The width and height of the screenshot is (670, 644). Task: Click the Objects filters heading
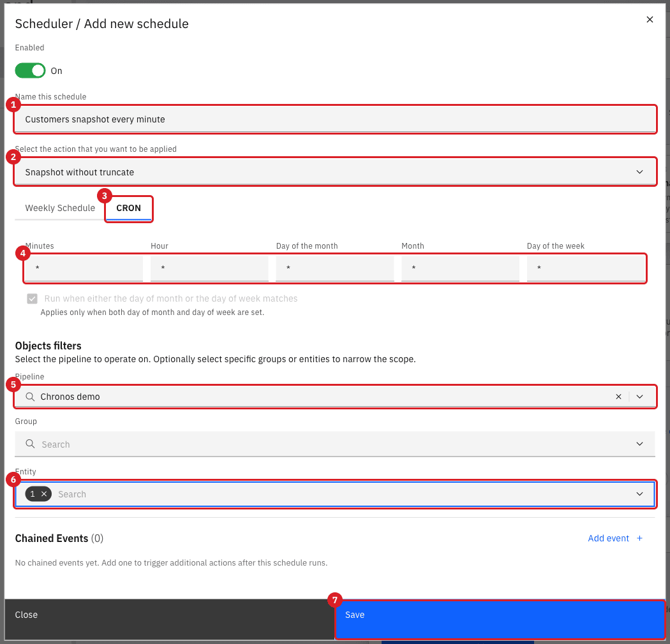click(x=48, y=346)
